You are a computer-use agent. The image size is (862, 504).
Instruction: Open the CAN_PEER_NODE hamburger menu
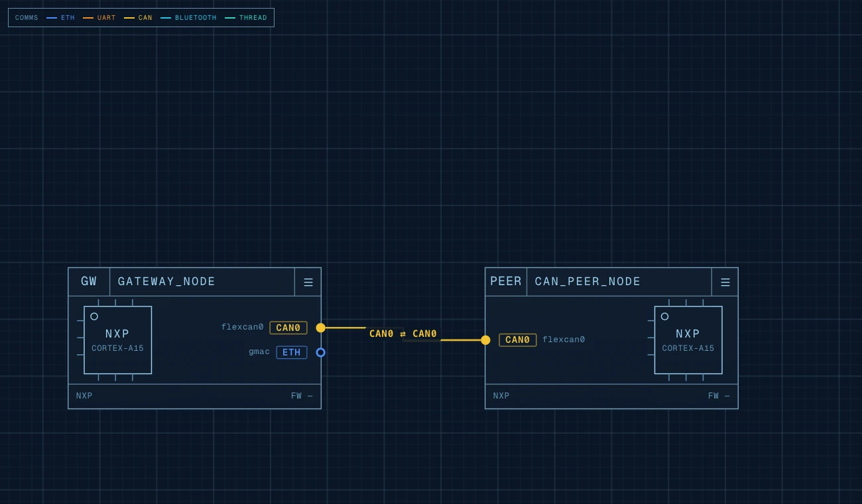point(725,282)
